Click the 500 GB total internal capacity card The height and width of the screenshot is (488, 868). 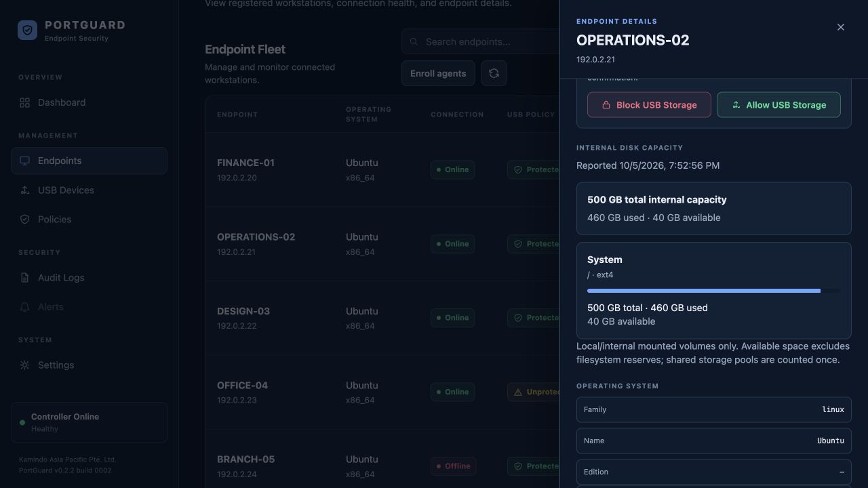coord(713,209)
